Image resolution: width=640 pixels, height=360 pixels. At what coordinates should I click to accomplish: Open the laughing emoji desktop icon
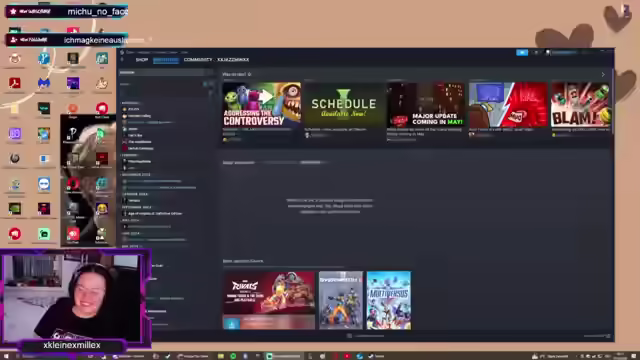point(102,209)
